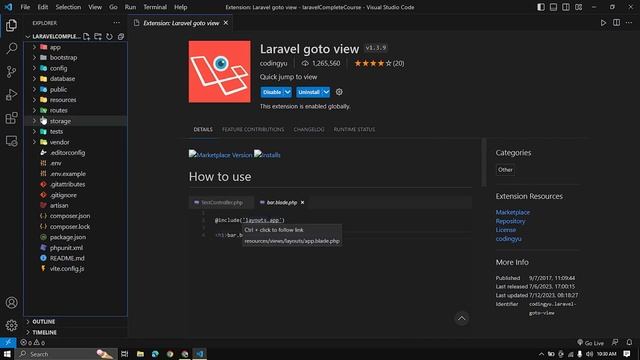This screenshot has height=360, width=640.
Task: Refresh the explorer file tree
Action: pyautogui.click(x=109, y=36)
